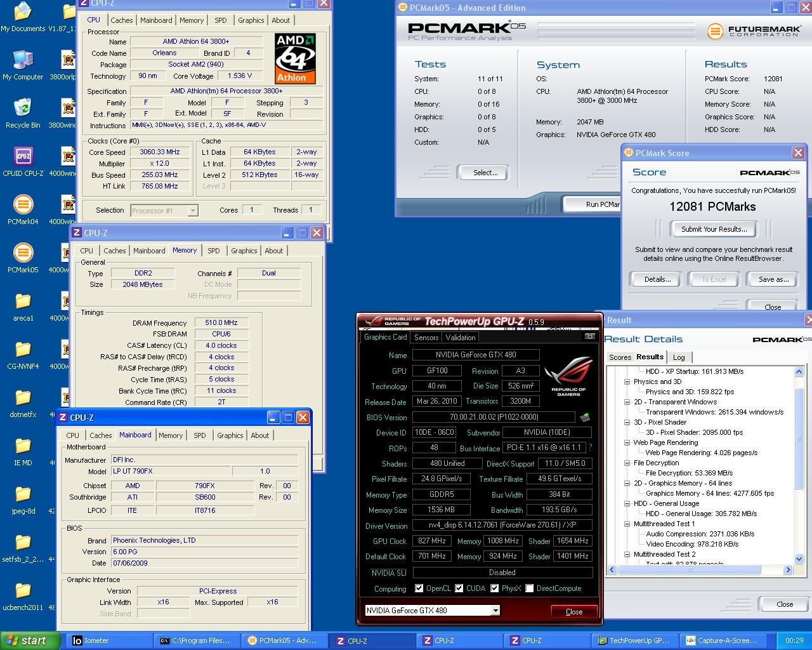Collapse the Multithreaded Test 1 node
The width and height of the screenshot is (812, 650).
627,524
